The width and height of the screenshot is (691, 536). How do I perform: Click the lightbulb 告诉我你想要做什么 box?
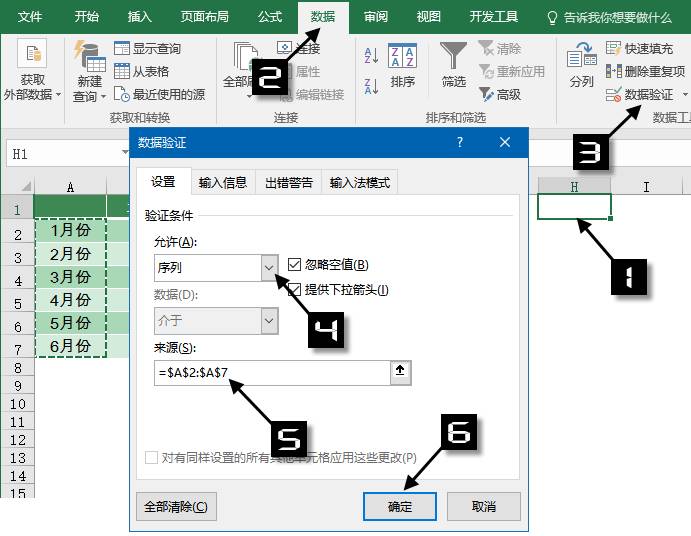coord(609,17)
